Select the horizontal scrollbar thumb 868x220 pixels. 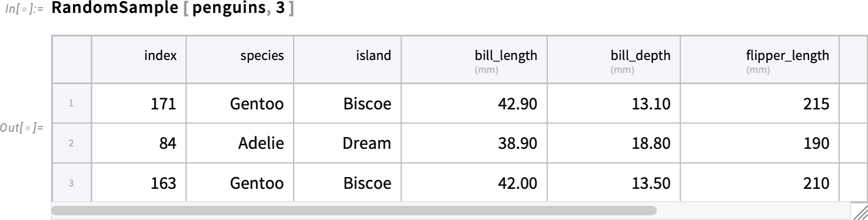pos(354,210)
